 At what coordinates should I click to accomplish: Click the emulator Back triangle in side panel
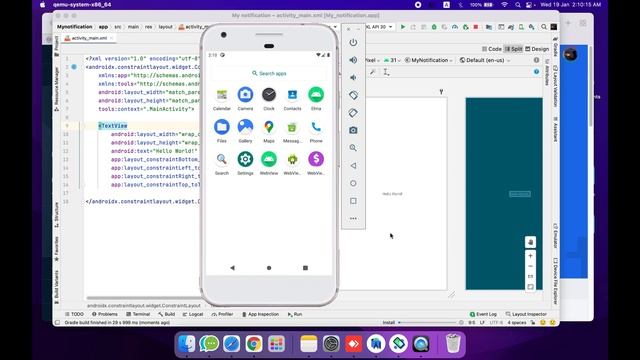pos(353,166)
